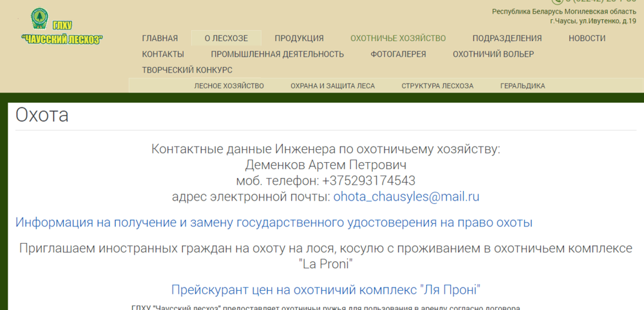Open the Главная menu item

[x=160, y=38]
